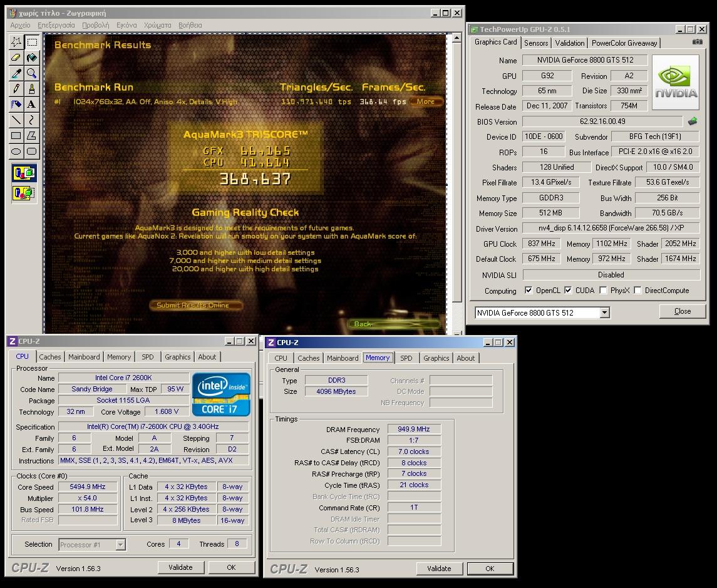Switch to the Sensors tab in GPU-Z
The width and height of the screenshot is (717, 588).
tap(536, 43)
